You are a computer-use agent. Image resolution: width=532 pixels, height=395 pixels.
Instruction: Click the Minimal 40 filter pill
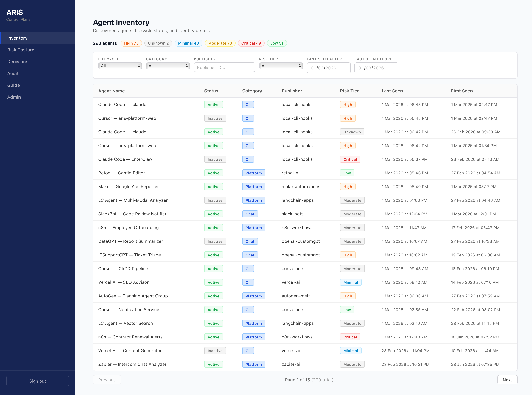[x=189, y=43]
